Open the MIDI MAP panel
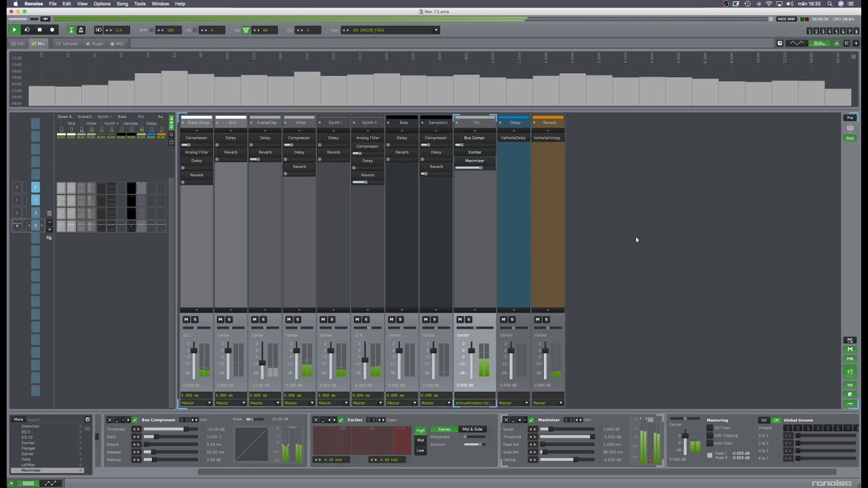868x488 pixels. (x=787, y=19)
